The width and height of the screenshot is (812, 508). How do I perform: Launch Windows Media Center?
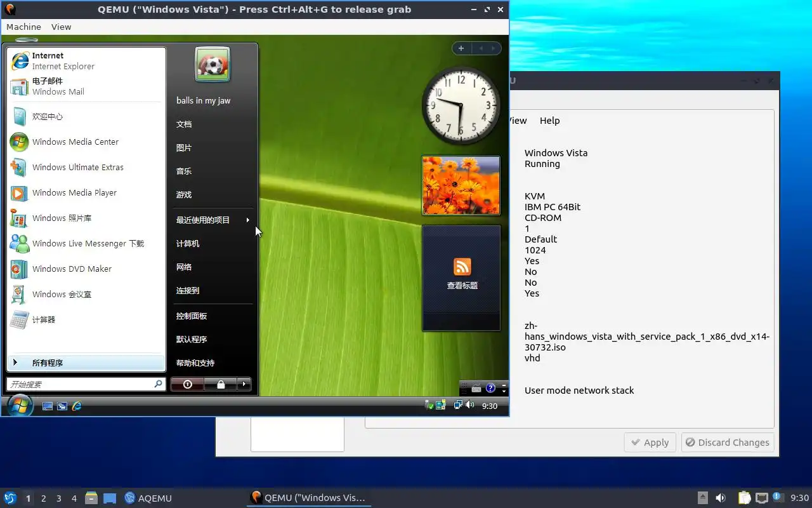coord(86,142)
